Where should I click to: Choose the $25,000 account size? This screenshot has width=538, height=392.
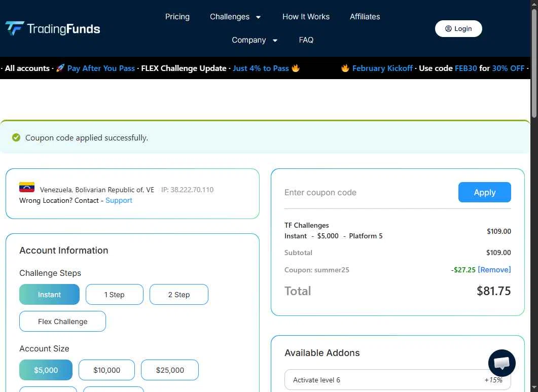pyautogui.click(x=170, y=370)
